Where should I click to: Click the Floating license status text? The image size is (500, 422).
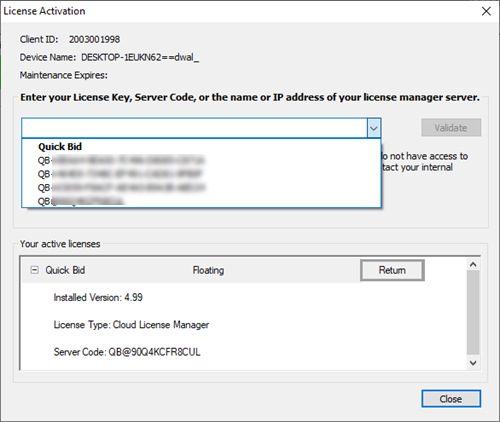[x=208, y=270]
